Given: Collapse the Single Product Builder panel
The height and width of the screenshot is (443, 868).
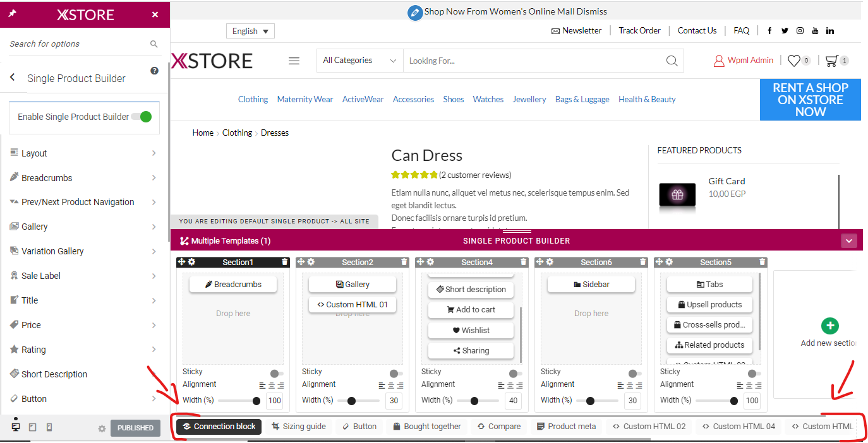Looking at the screenshot, I should [848, 240].
